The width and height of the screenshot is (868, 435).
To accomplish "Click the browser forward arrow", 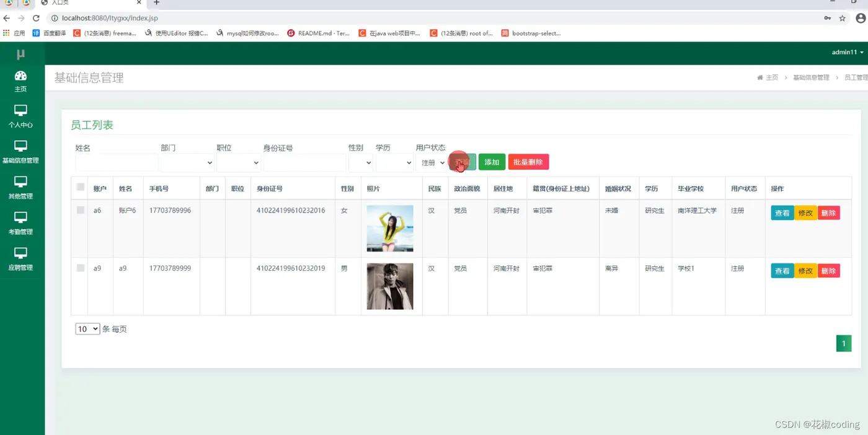I will 21,19.
